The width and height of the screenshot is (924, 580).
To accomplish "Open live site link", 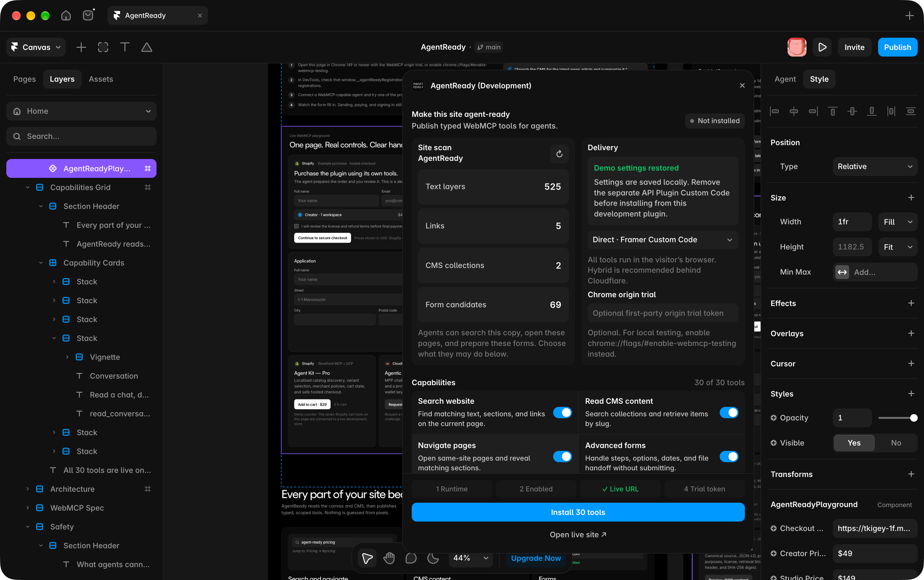I will pyautogui.click(x=578, y=534).
